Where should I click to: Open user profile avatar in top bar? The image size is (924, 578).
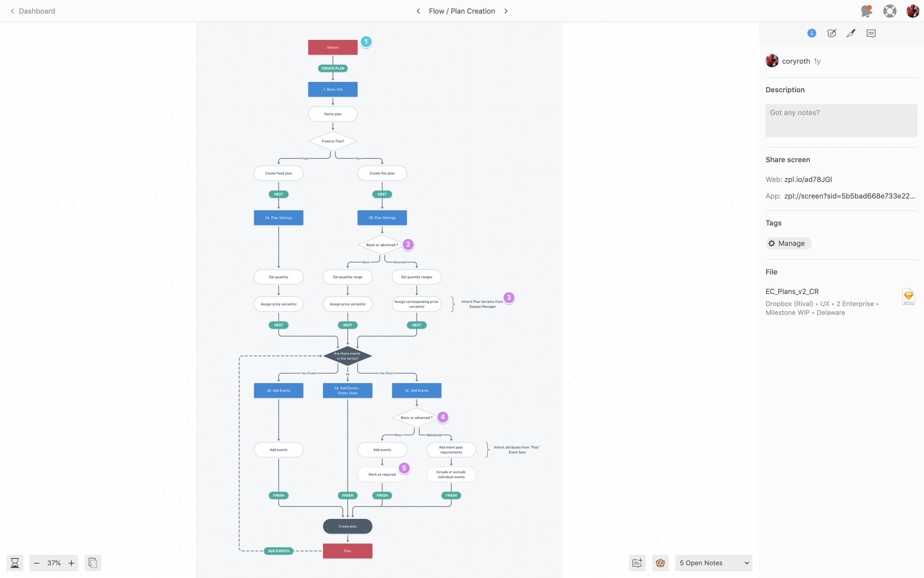pyautogui.click(x=913, y=11)
